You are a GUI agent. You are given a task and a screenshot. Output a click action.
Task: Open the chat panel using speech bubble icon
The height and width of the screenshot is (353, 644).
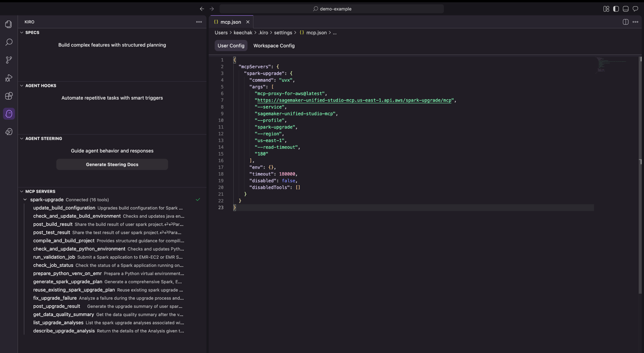[635, 9]
